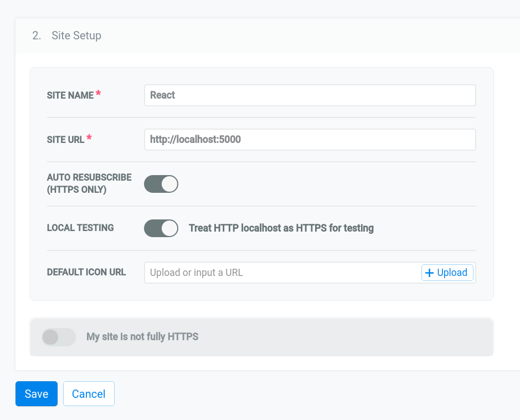This screenshot has width=520, height=420.
Task: Click the SITE NAME label
Action: (x=70, y=95)
